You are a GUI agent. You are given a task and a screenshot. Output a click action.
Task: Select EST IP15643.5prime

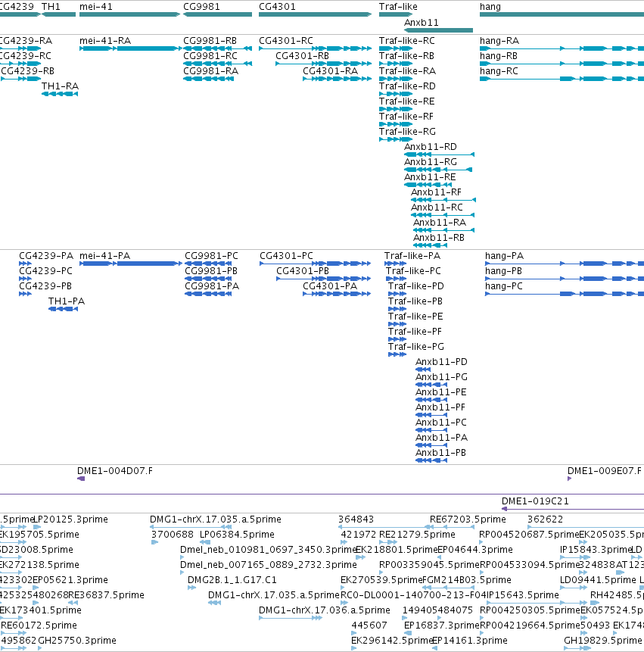pos(523,595)
